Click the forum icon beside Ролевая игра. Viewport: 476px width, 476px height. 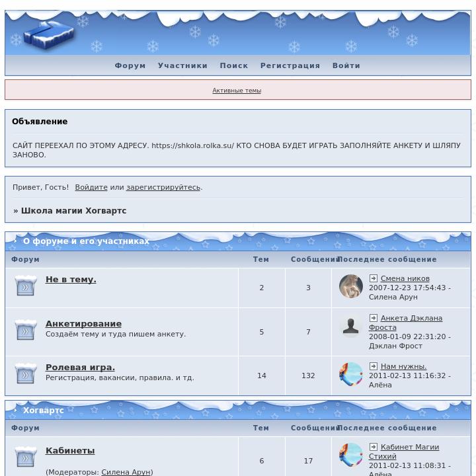tap(26, 373)
